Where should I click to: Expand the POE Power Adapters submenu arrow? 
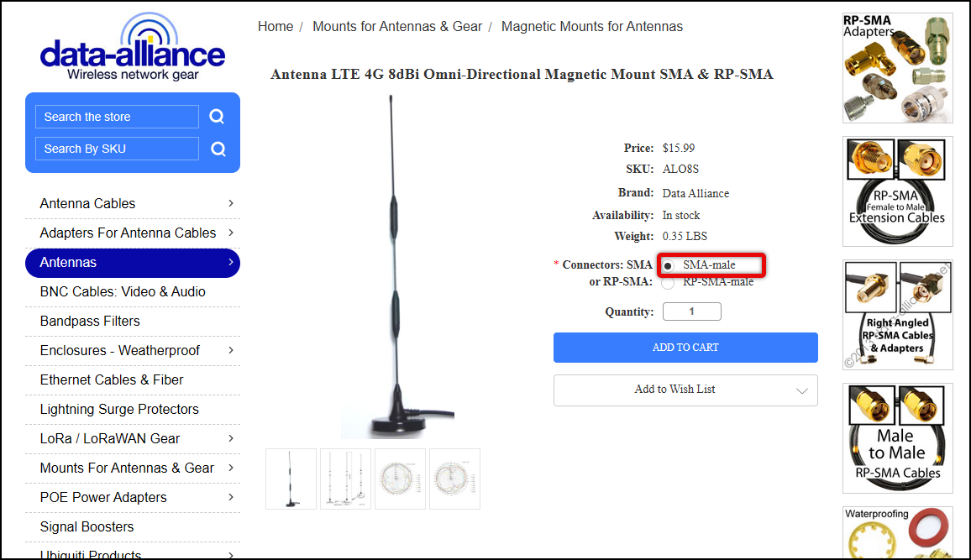coord(231,497)
